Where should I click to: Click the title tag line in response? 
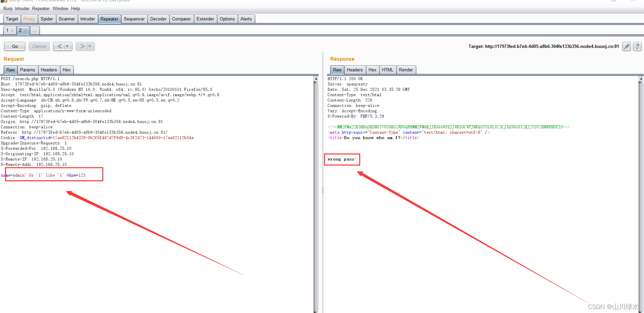(x=373, y=138)
